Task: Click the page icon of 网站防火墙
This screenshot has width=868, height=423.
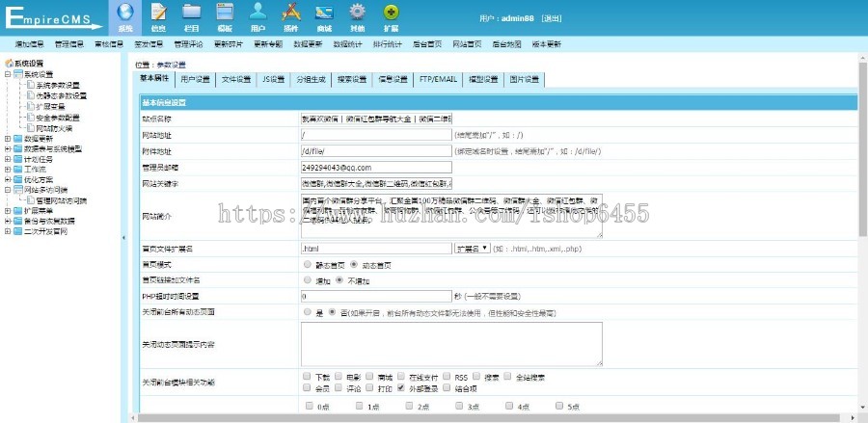Action: point(31,128)
